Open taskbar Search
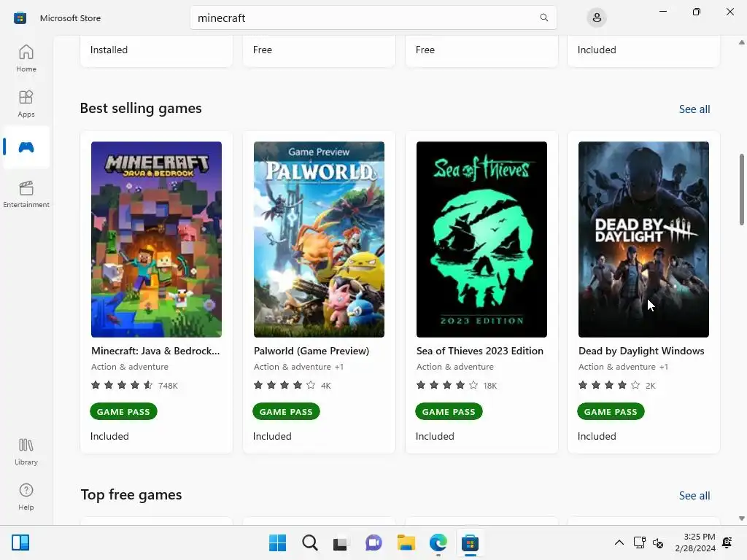 click(309, 542)
